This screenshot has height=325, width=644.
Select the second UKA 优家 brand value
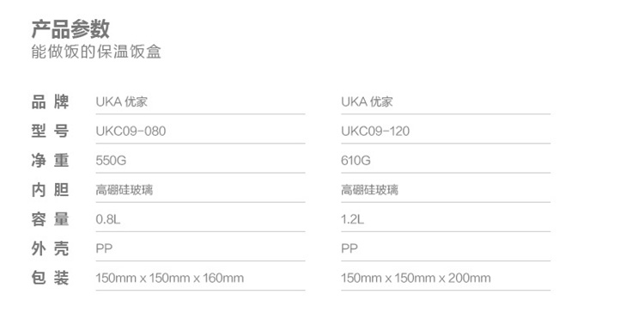point(367,101)
